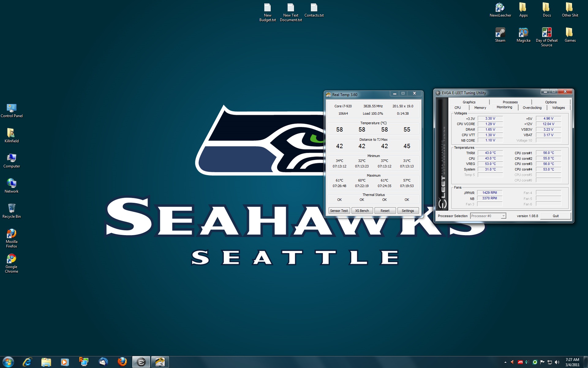This screenshot has width=588, height=368.
Task: Launch Internet Explorer from the taskbar
Action: [x=27, y=362]
